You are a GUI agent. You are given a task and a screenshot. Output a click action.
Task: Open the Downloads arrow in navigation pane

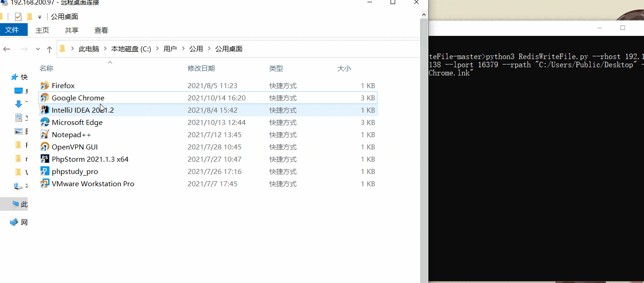click(x=19, y=104)
